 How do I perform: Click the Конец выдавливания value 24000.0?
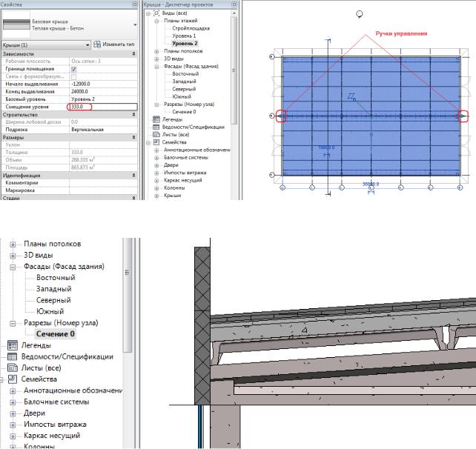[x=103, y=91]
